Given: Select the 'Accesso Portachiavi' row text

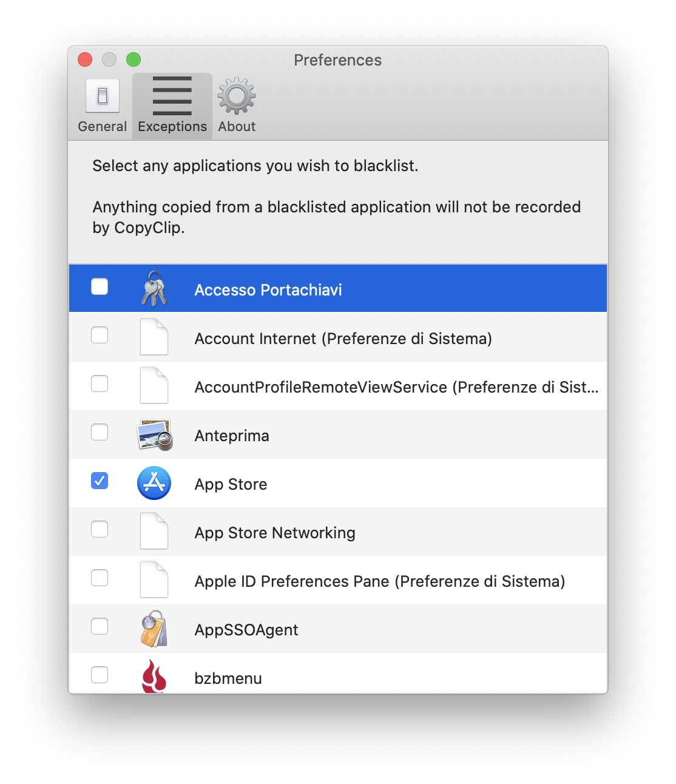Looking at the screenshot, I should coord(268,290).
